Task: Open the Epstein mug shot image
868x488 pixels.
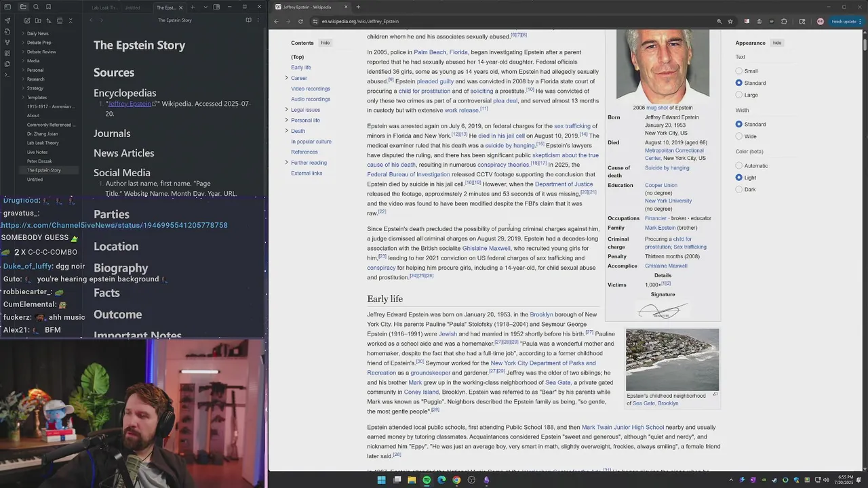Action: (663, 66)
